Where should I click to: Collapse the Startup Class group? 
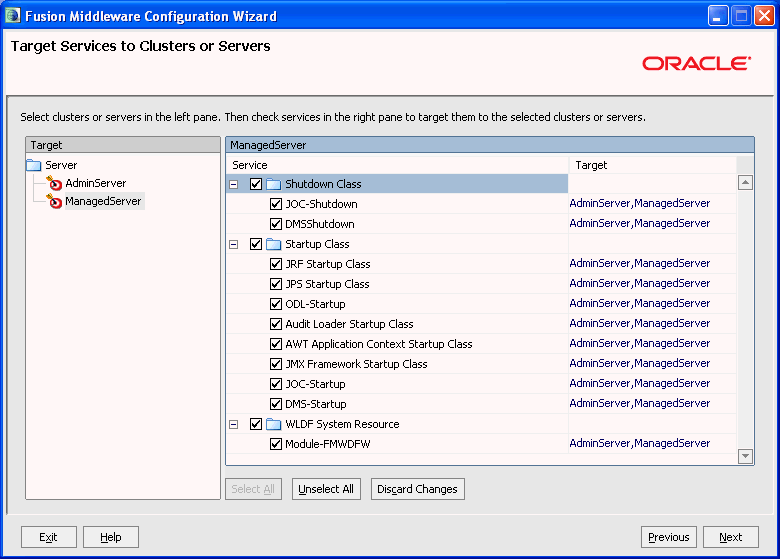pyautogui.click(x=233, y=245)
